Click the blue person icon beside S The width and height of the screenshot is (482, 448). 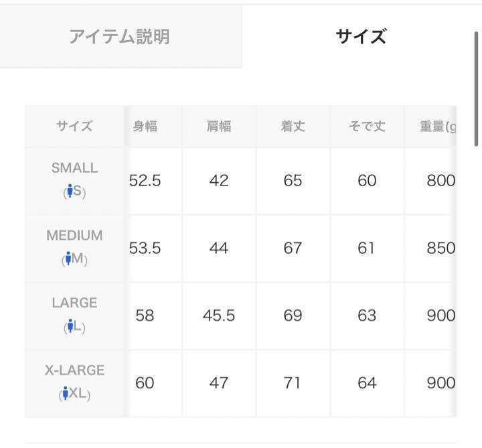tap(70, 191)
